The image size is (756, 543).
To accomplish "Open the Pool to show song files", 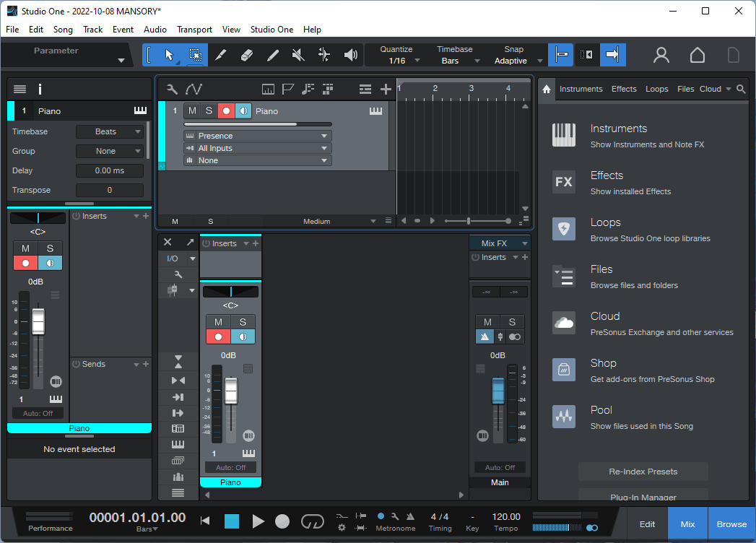I will pos(601,409).
